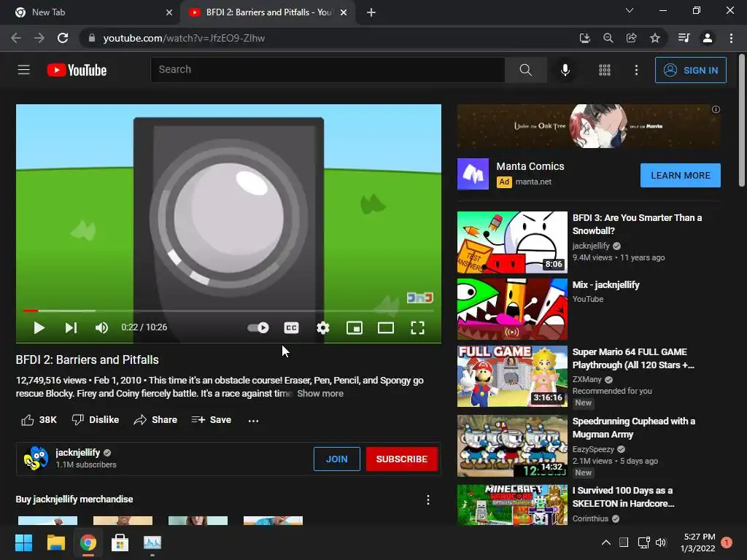Open media control toolbar icon

tap(684, 38)
